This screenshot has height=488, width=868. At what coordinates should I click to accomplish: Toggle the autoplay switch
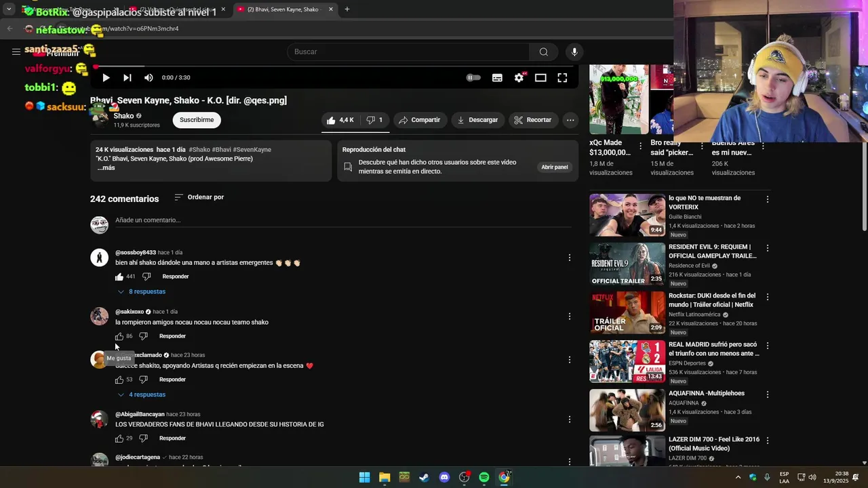[x=473, y=78]
